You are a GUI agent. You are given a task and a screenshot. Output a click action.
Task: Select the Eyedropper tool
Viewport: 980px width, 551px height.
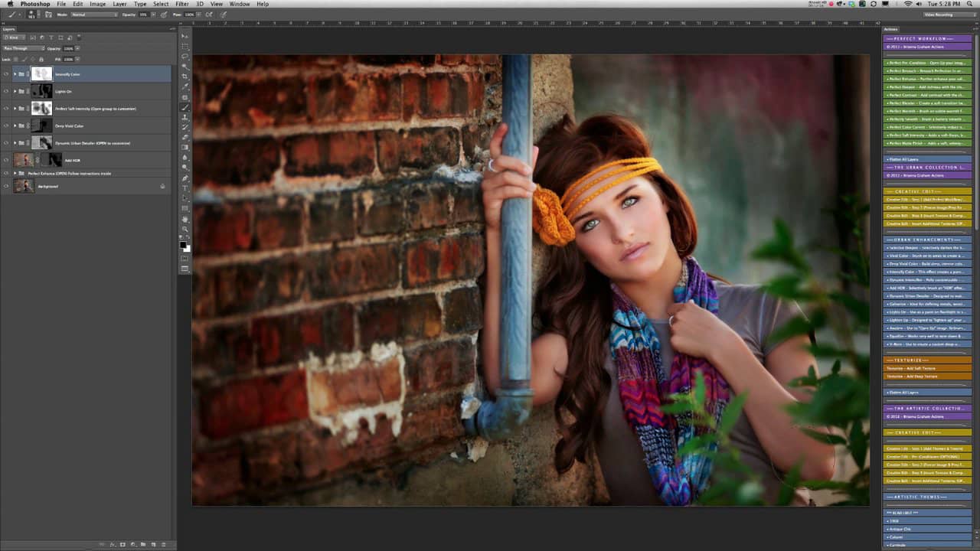(185, 86)
